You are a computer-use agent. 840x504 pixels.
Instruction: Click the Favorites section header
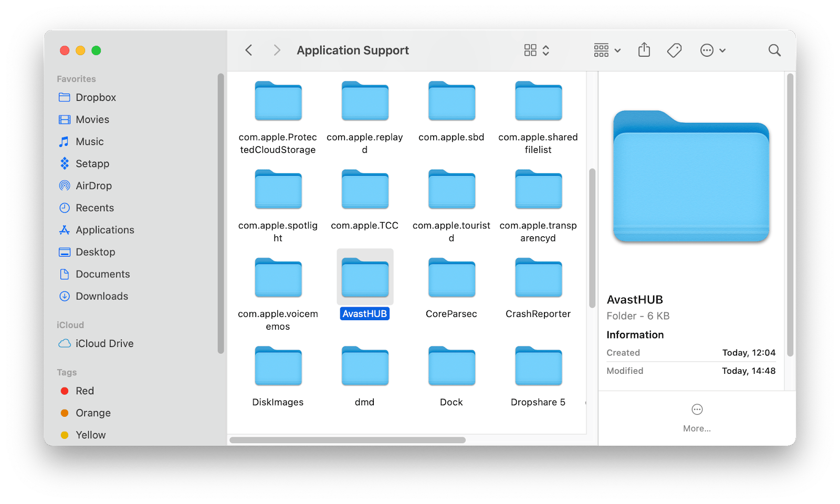pyautogui.click(x=77, y=79)
